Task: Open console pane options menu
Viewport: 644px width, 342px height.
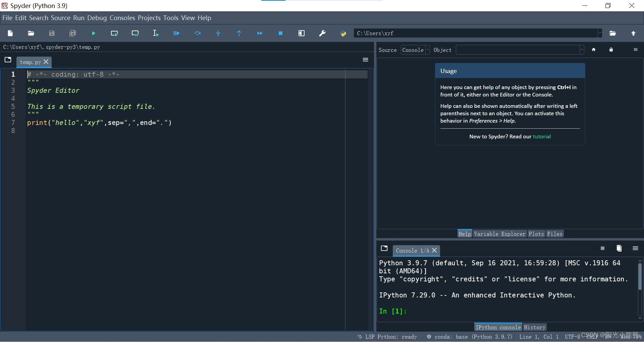Action: tap(635, 248)
